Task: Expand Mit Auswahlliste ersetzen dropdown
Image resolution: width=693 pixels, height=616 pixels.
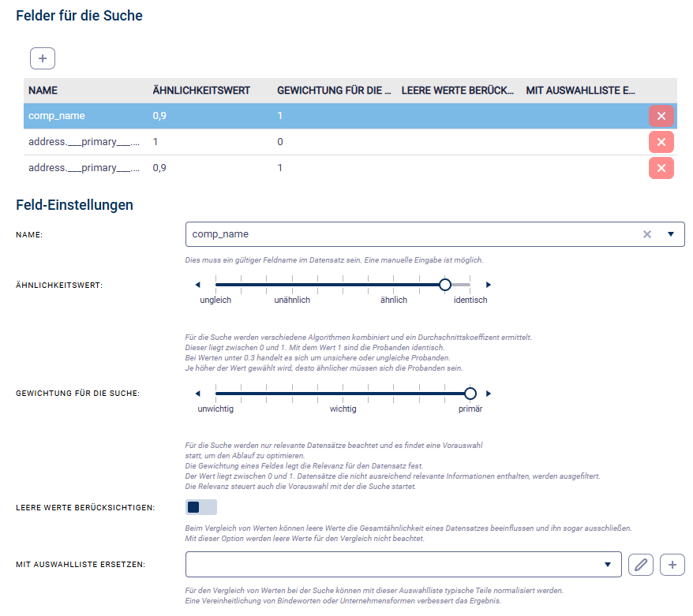Action: [x=608, y=565]
